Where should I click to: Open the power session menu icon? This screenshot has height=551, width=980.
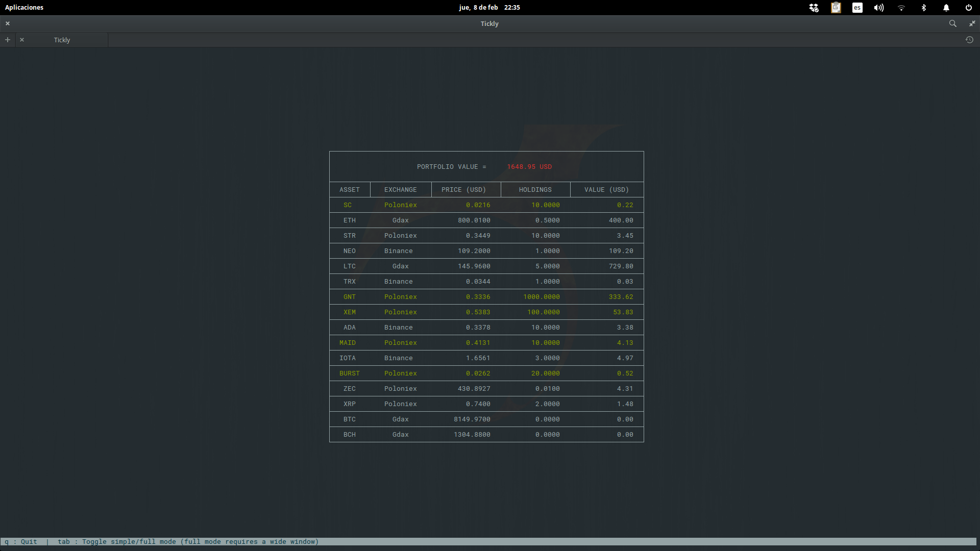pos(968,8)
